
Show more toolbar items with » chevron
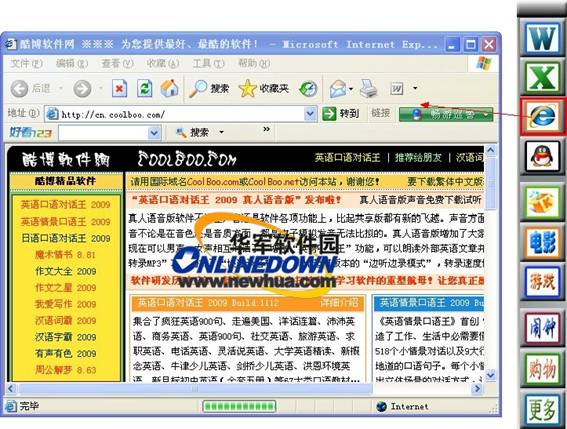click(x=267, y=129)
